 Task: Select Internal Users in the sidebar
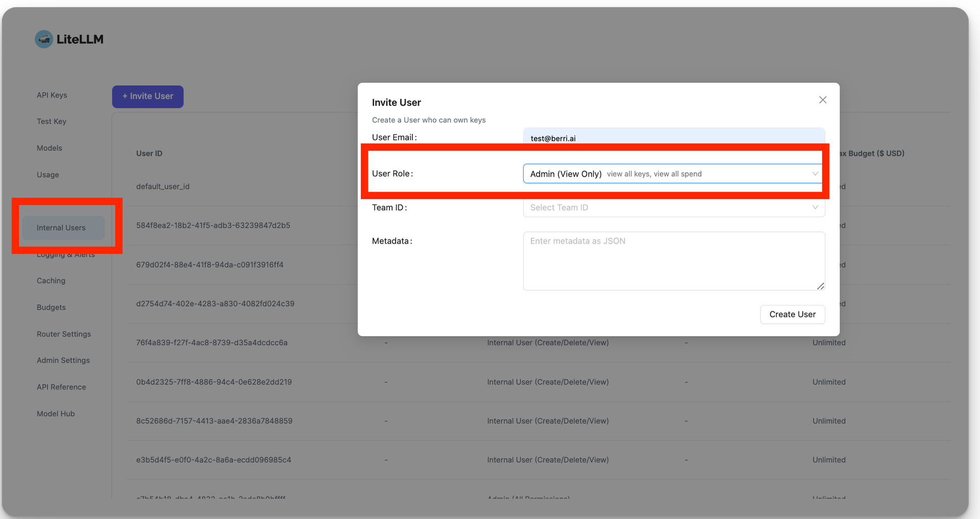tap(61, 227)
